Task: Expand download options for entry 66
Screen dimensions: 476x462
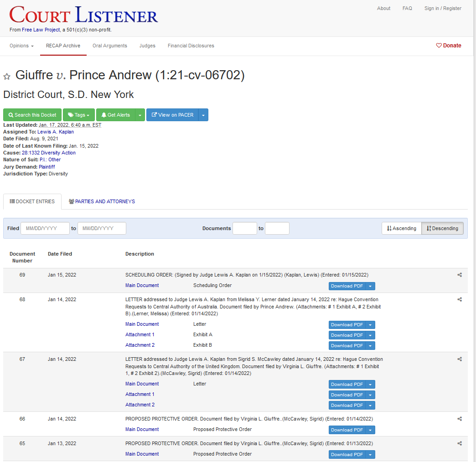Action: [370, 430]
